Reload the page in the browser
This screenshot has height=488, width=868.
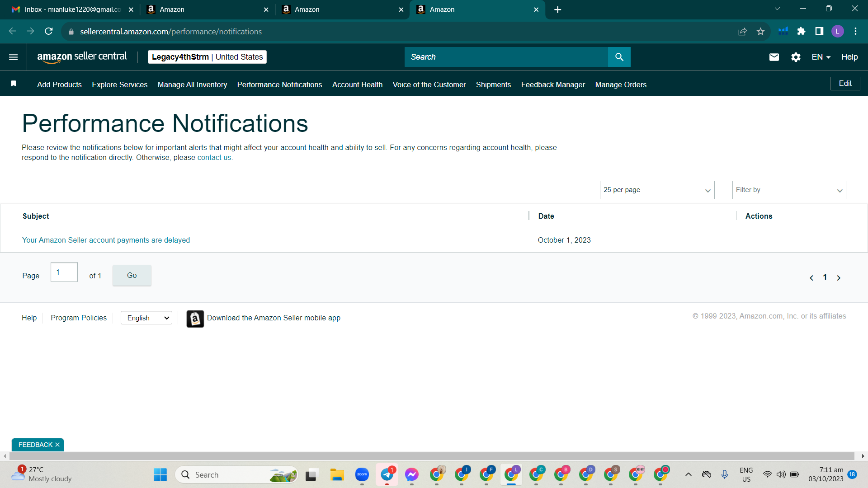point(49,31)
